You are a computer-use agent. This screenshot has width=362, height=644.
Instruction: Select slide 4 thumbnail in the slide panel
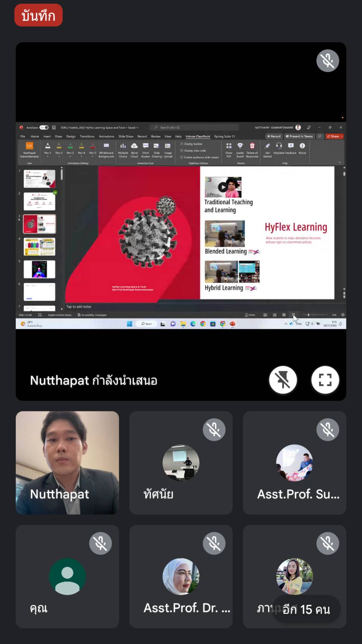[x=40, y=247]
